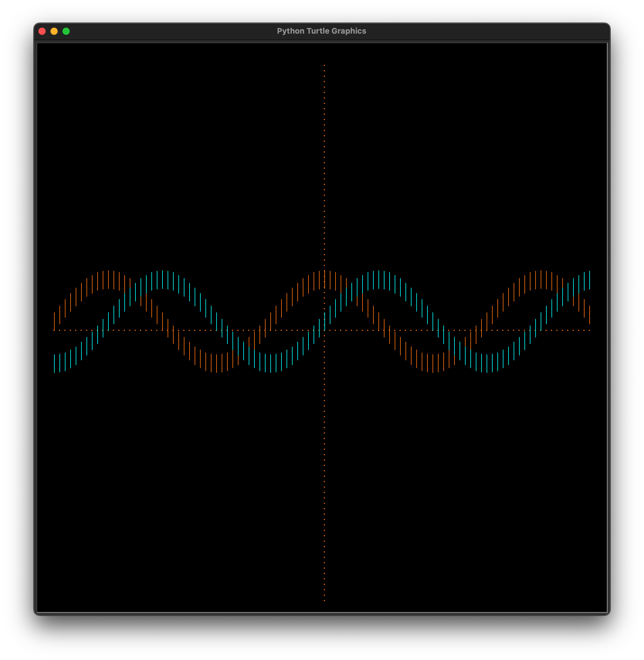
Task: Click left end of horizontal dotted axis
Action: (x=54, y=330)
